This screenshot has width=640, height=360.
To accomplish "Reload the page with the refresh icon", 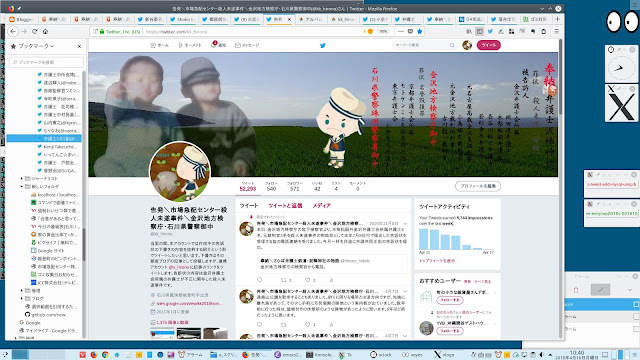I will tap(35, 31).
